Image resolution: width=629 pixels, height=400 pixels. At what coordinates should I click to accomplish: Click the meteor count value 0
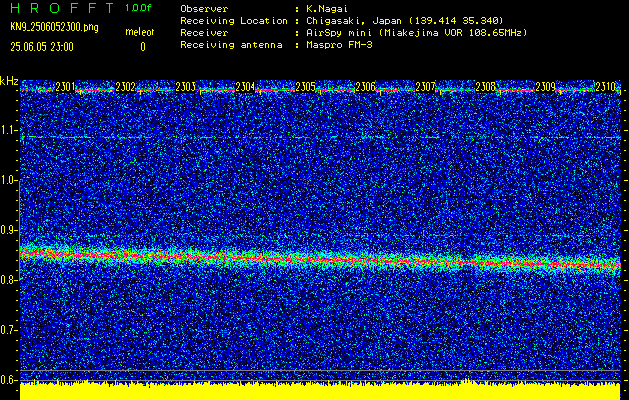point(143,47)
